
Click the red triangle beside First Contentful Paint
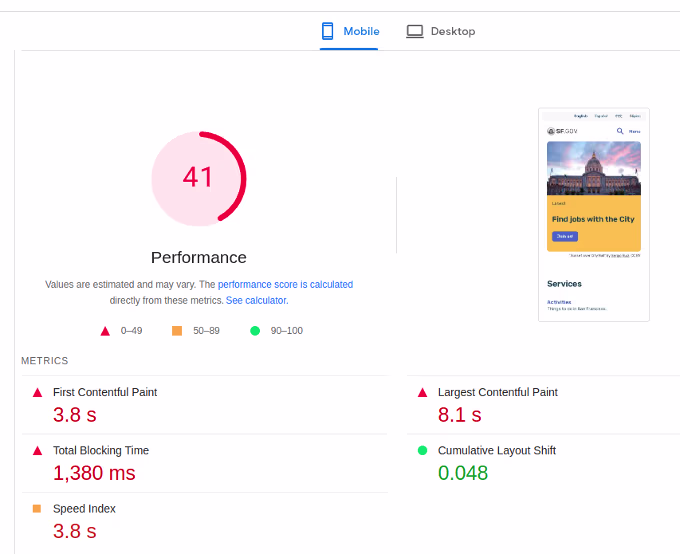(38, 393)
